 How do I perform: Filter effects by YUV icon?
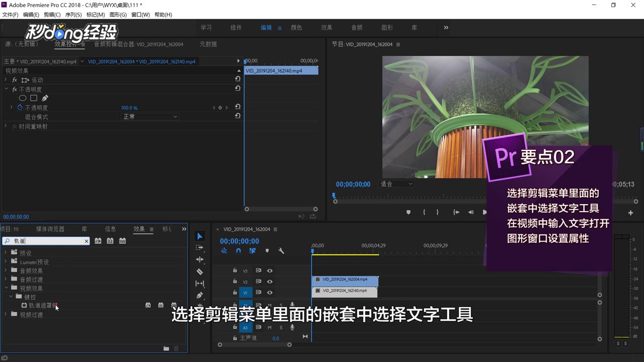coord(122,241)
